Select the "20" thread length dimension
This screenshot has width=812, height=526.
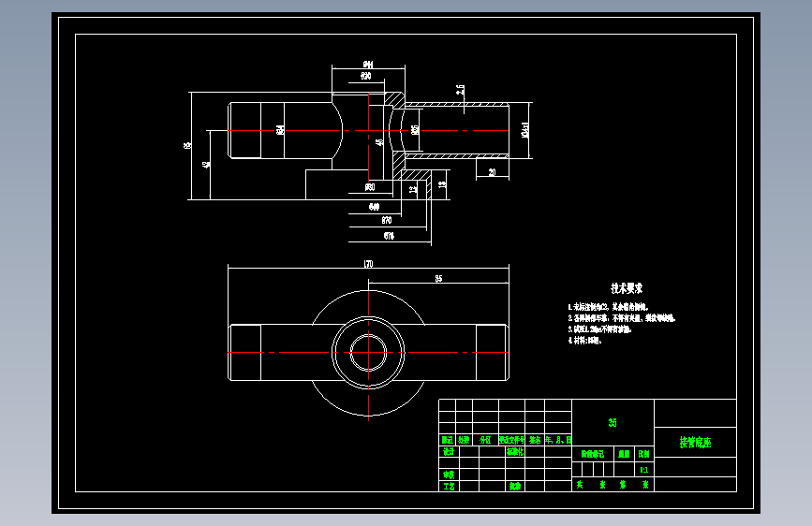click(x=492, y=172)
